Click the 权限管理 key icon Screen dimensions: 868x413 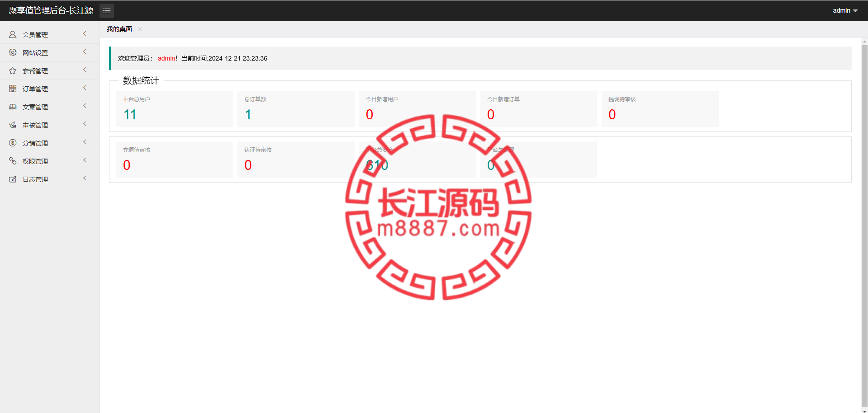tap(13, 161)
